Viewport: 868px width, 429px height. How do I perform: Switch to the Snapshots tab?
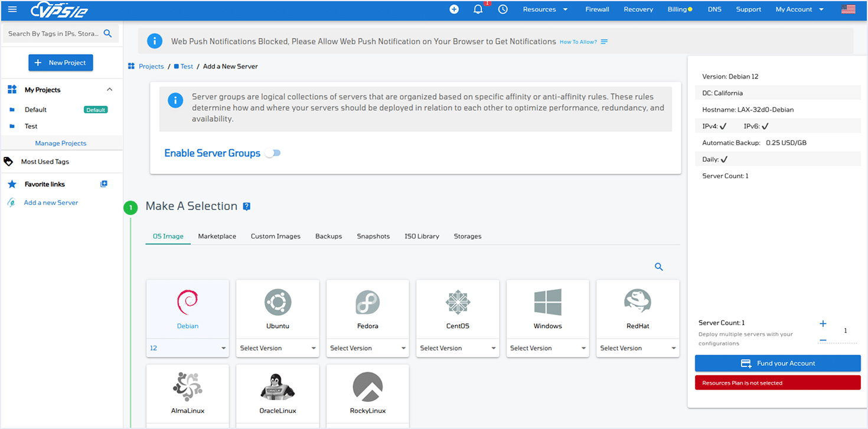point(373,236)
